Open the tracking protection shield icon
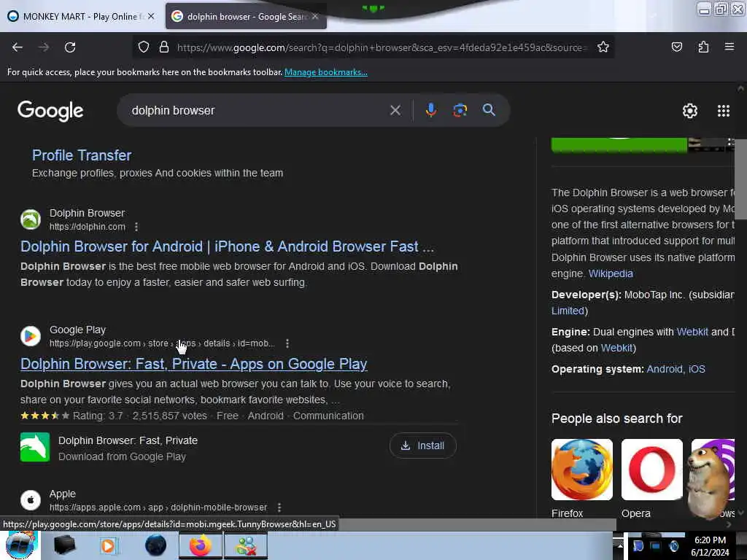The image size is (747, 560). click(x=144, y=47)
